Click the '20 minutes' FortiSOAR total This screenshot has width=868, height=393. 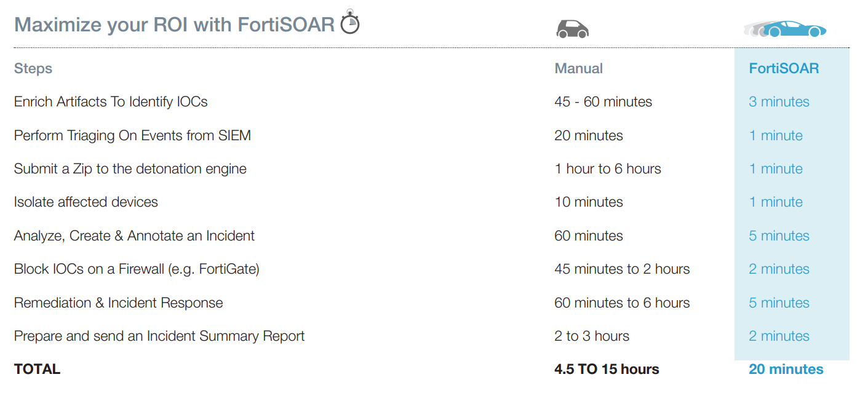point(786,369)
